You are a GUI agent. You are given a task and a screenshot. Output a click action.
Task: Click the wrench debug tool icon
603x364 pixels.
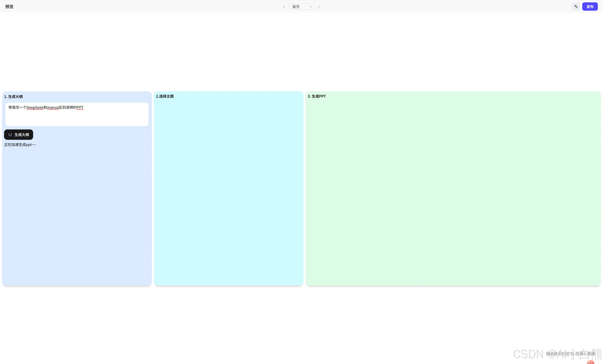coord(576,7)
